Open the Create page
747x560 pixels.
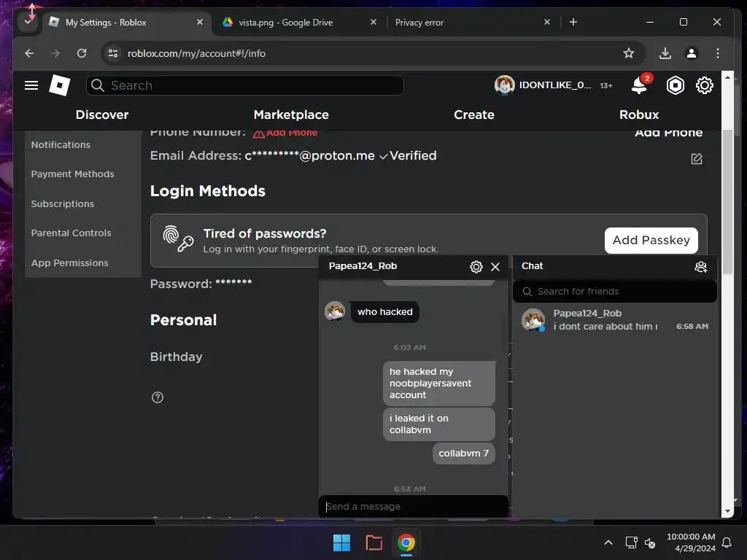click(x=474, y=114)
